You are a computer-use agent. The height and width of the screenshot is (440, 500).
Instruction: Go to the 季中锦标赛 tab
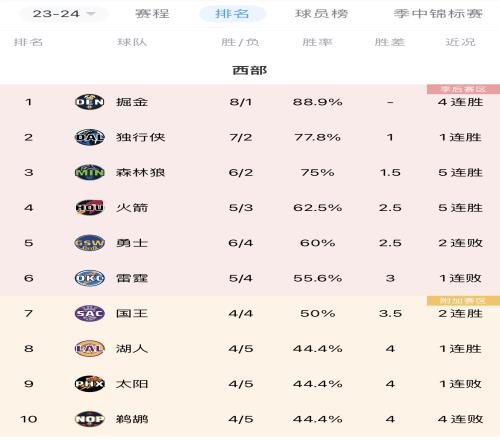tap(438, 14)
